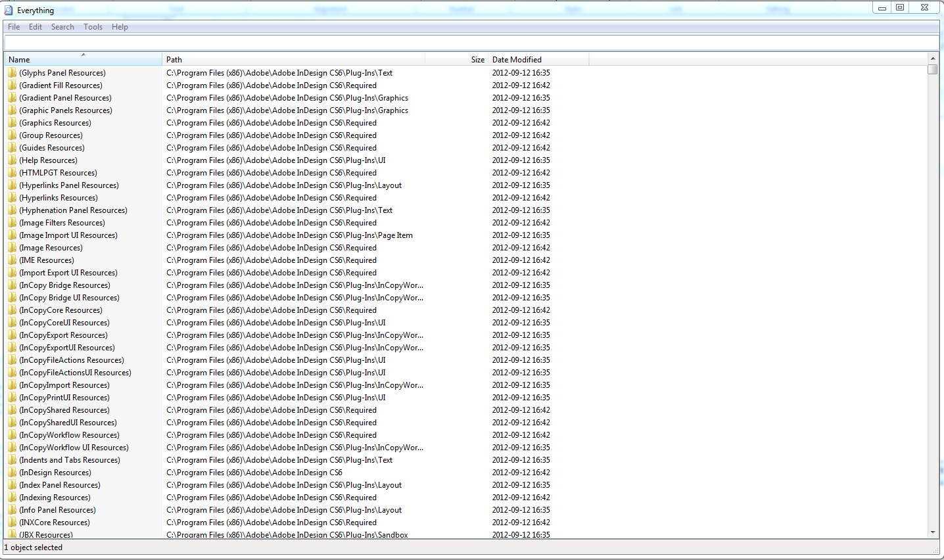Click date cell of (Gradient Fill Resources) row
Screen dimensions: 944x560
coord(521,85)
